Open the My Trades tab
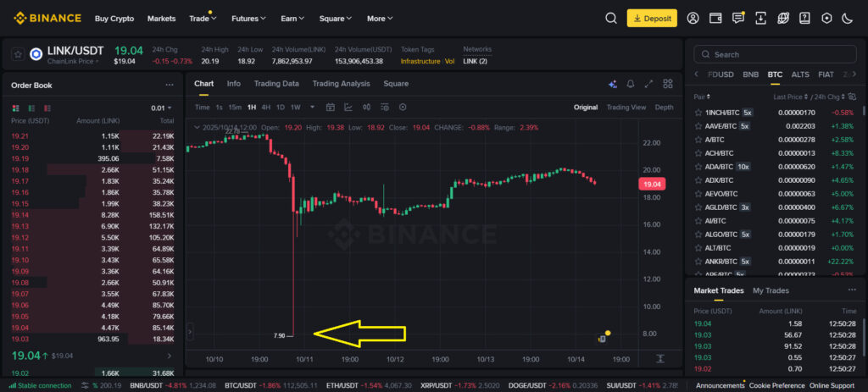This screenshot has height=392, width=868. pos(770,290)
